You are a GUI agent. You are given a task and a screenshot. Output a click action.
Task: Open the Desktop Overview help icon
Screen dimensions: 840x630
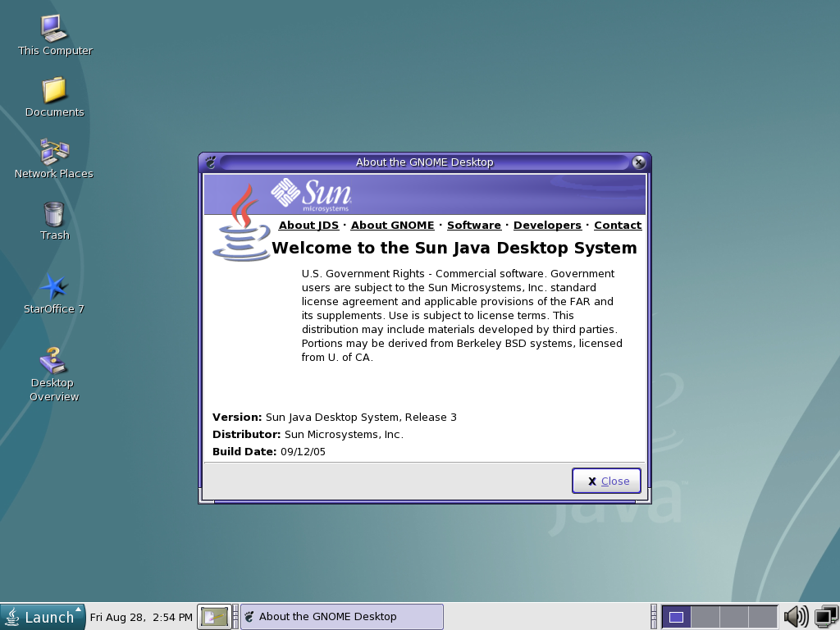point(54,361)
